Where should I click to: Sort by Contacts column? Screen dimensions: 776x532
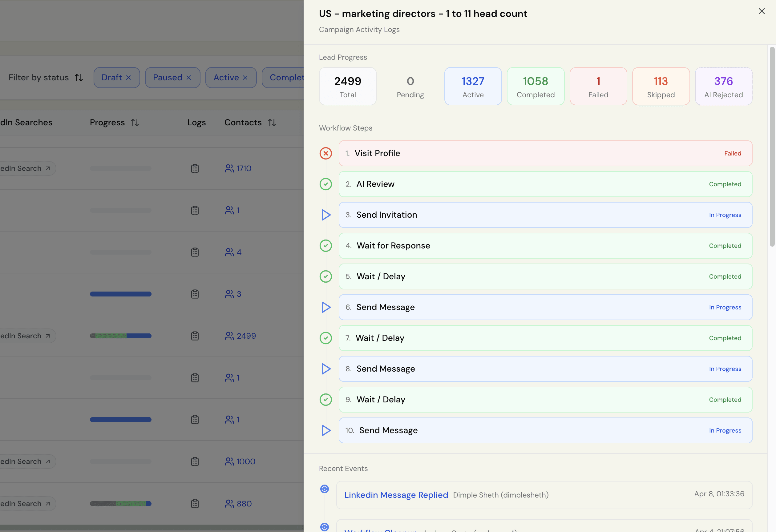272,123
